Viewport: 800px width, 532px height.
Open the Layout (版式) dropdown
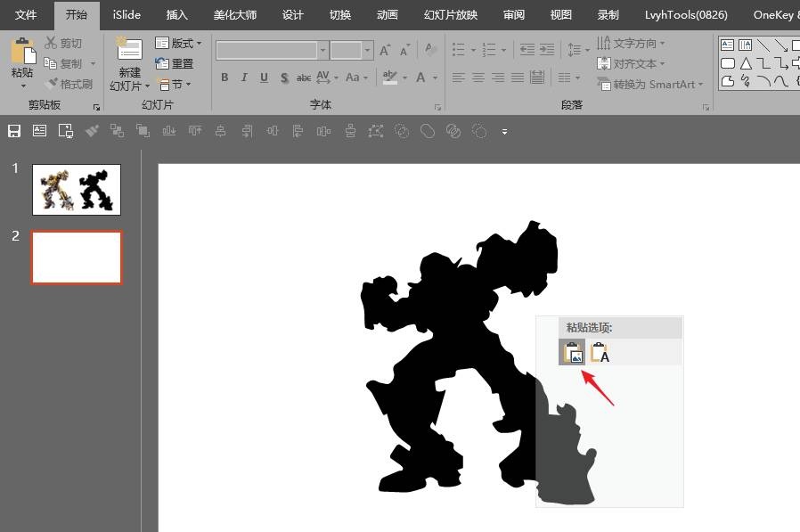click(x=178, y=43)
